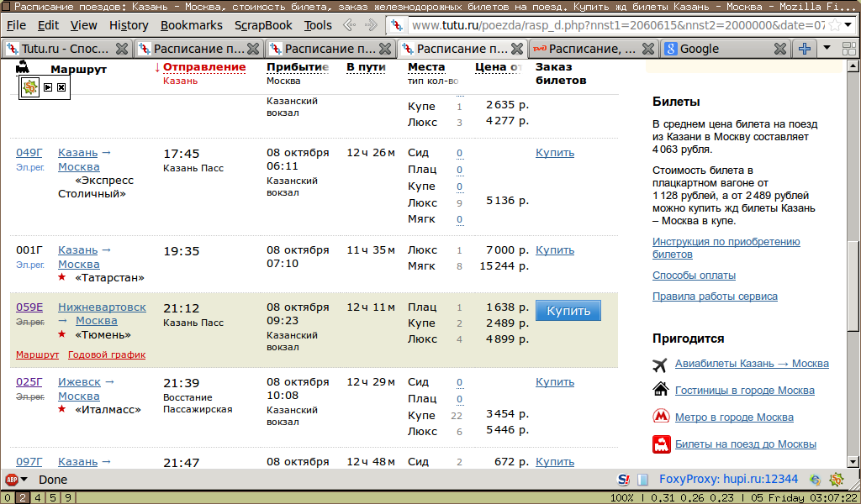Click the steam locomotive icon beside Маршрут header

(23, 67)
